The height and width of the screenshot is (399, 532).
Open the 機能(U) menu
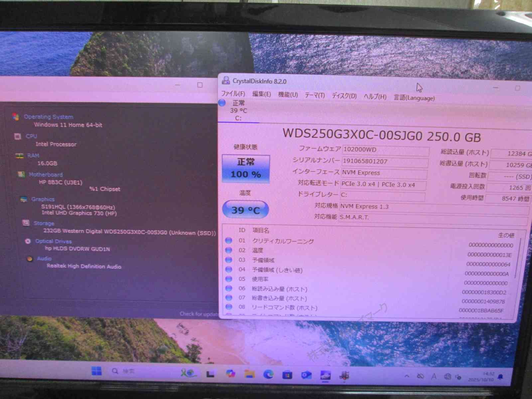tap(288, 95)
